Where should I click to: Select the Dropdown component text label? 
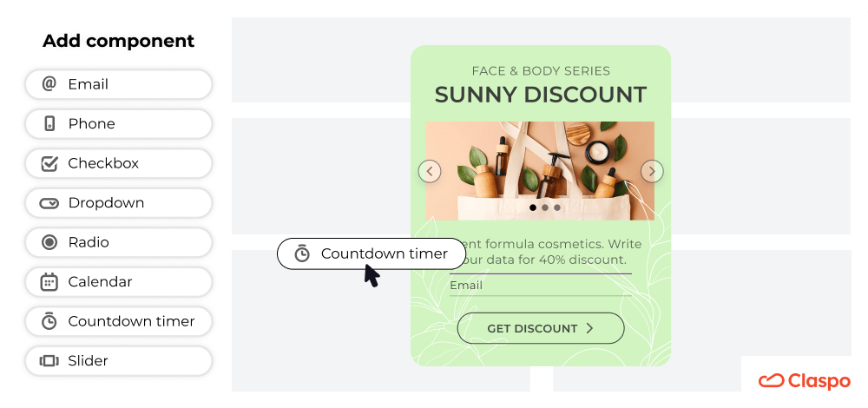(106, 203)
